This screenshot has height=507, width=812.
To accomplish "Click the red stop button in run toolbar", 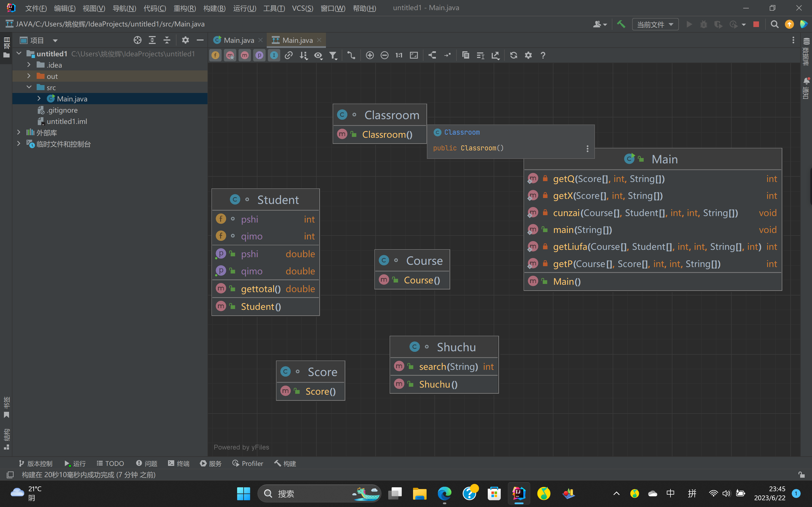I will pos(756,24).
